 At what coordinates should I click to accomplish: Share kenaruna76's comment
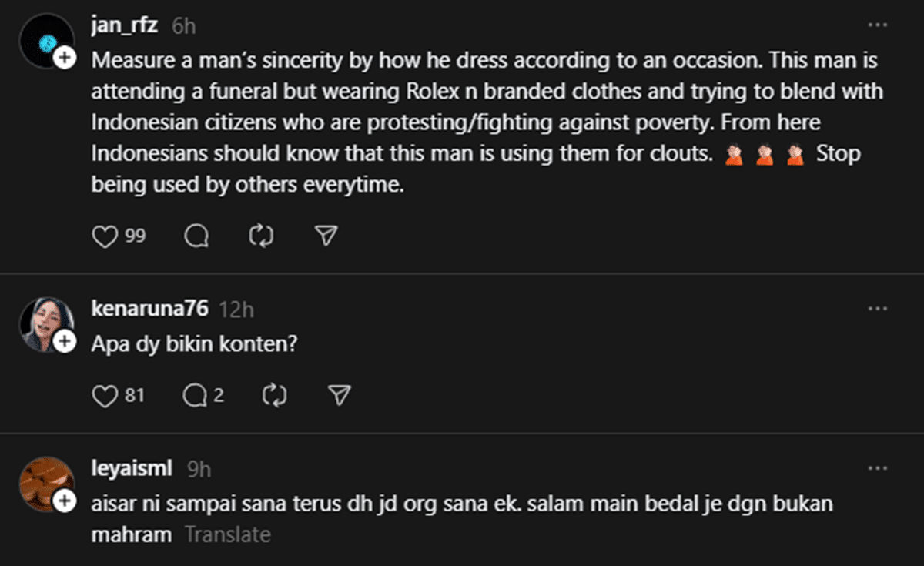[x=339, y=396]
